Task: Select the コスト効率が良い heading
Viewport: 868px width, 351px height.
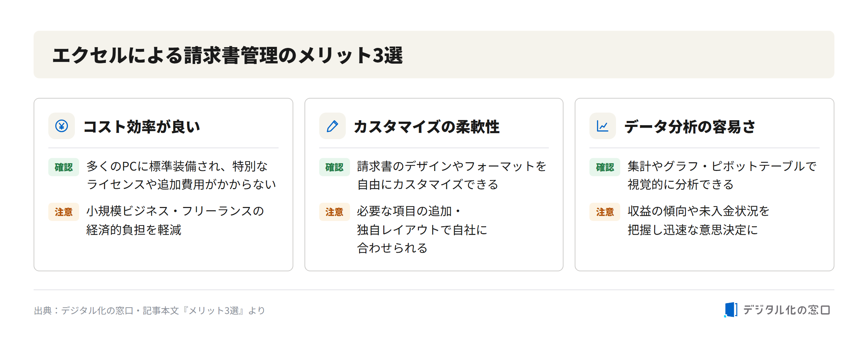Action: click(142, 127)
